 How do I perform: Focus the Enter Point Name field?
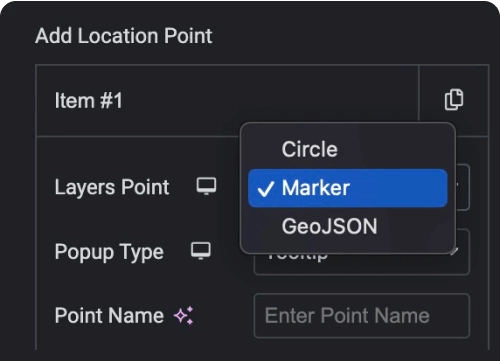point(362,316)
